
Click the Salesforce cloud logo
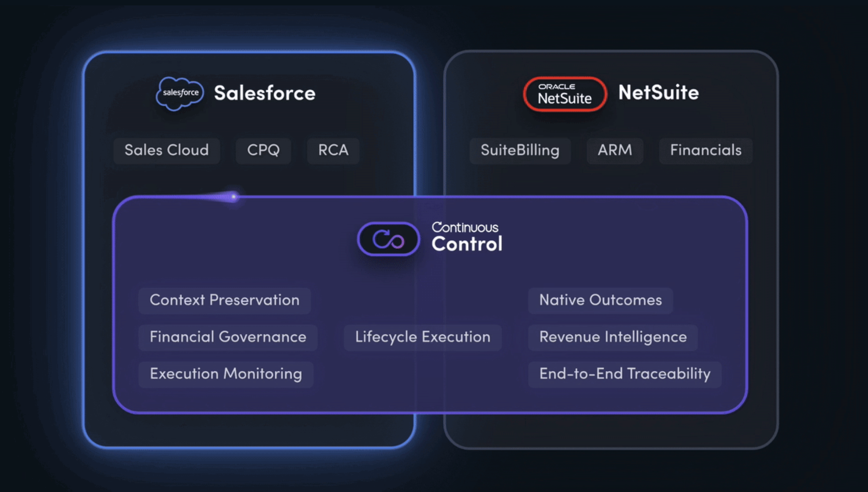click(x=180, y=93)
